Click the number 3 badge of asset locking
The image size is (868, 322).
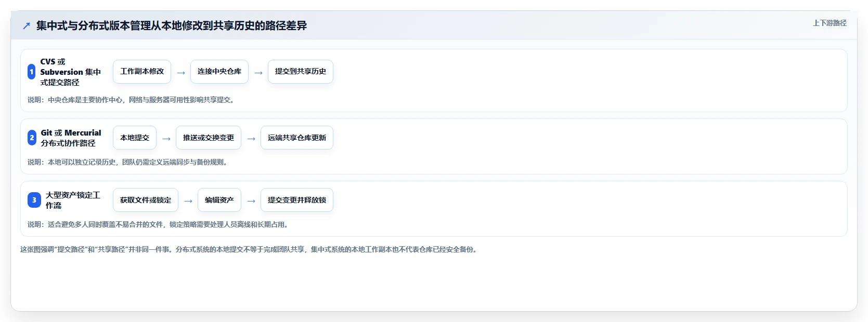pos(34,200)
